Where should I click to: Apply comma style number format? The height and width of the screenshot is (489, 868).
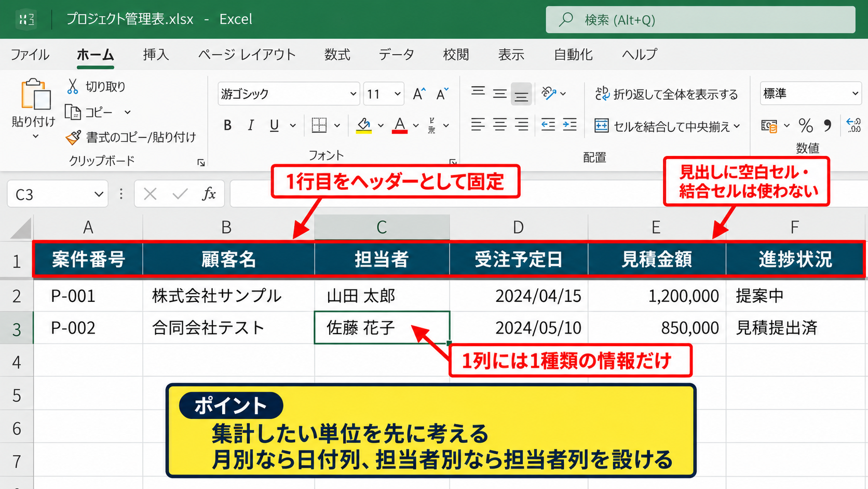pyautogui.click(x=828, y=125)
